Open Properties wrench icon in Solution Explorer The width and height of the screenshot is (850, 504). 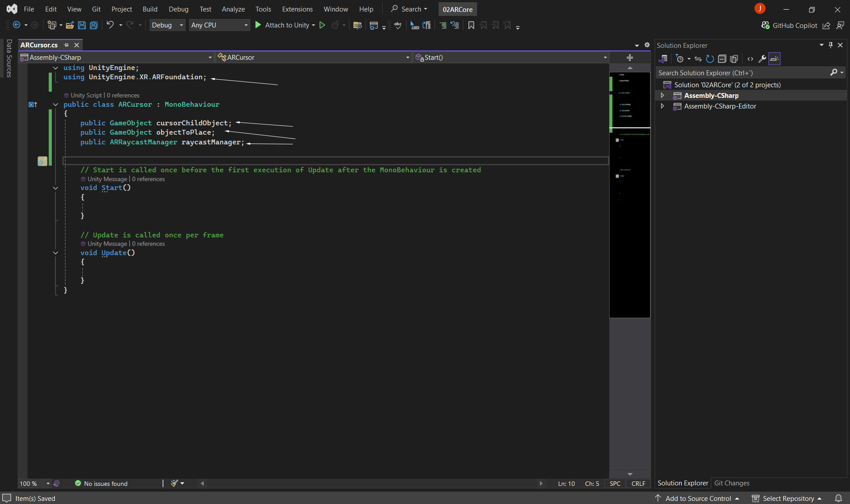click(x=762, y=59)
